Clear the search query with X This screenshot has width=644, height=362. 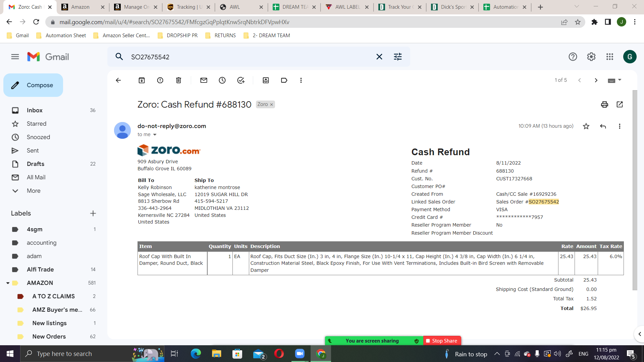coord(379,57)
